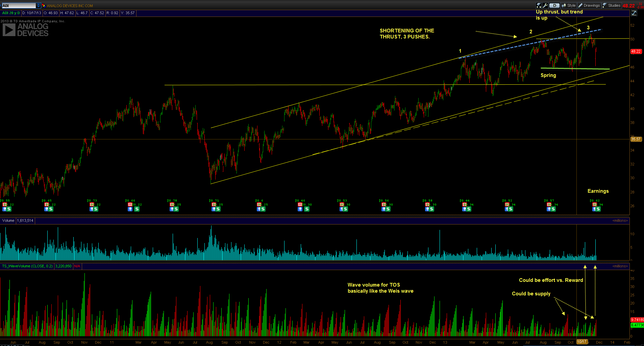Click the dividend dollar icon under $0.66
644x346 pixels.
click(x=137, y=209)
